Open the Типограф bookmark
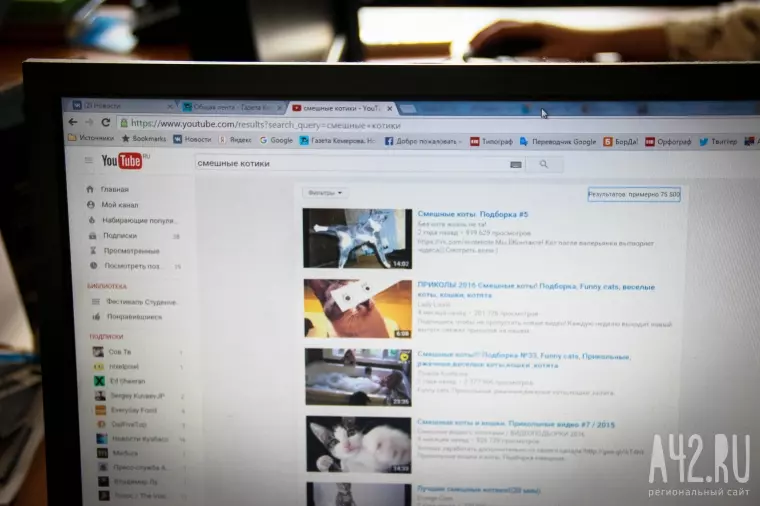The height and width of the screenshot is (506, 760). tap(491, 142)
